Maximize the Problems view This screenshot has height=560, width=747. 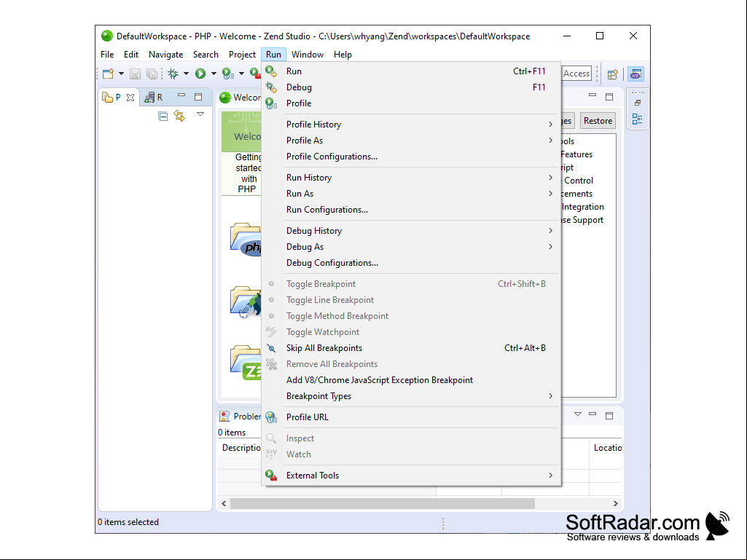609,416
